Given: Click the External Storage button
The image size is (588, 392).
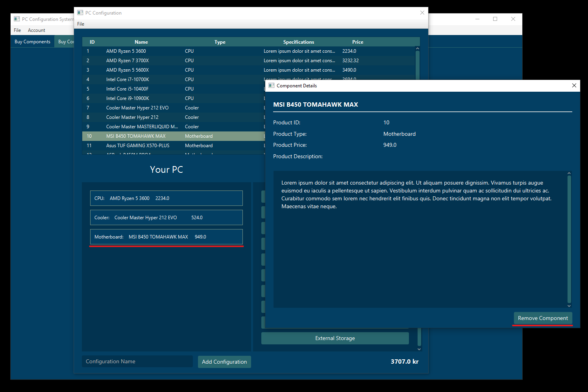Looking at the screenshot, I should 335,338.
